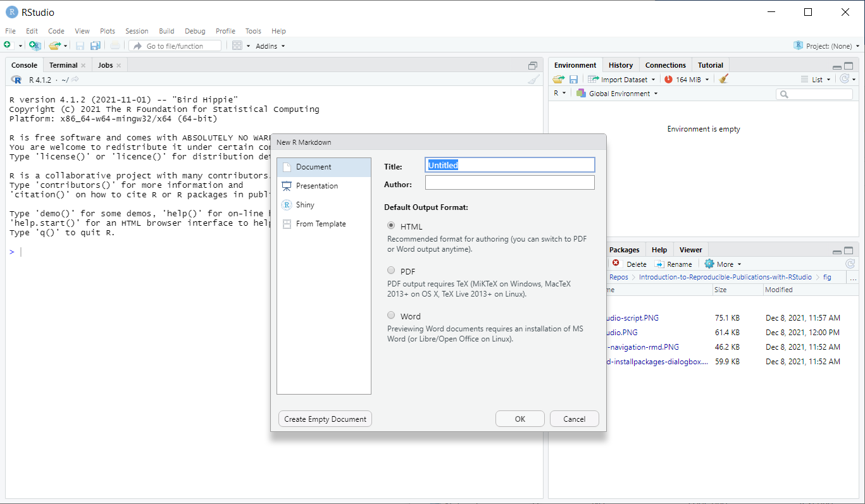
Task: Click the view working directory arrow icon
Action: click(x=75, y=80)
